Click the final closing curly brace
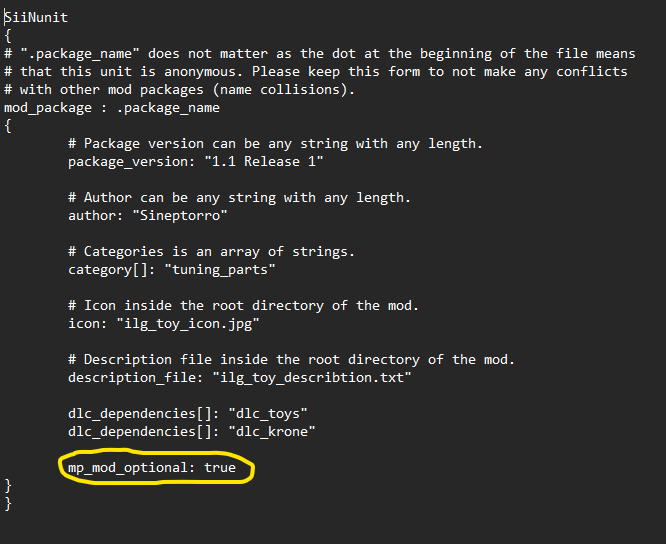 click(8, 503)
